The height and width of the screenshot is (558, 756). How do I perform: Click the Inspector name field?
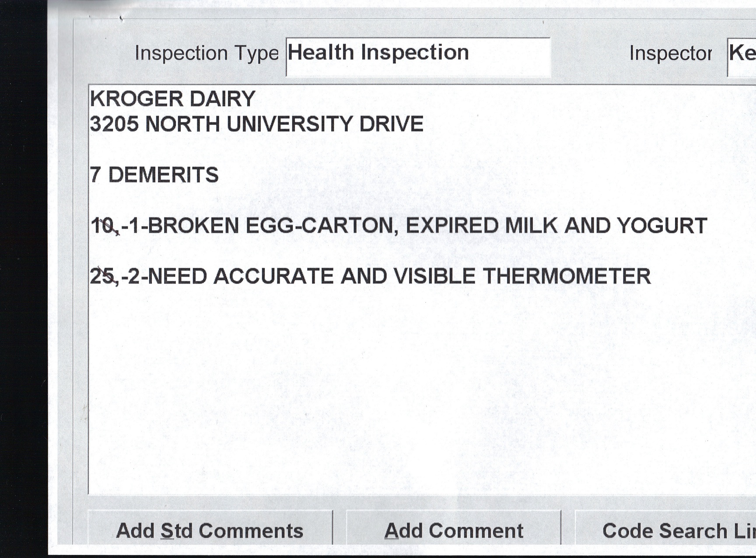(x=742, y=56)
